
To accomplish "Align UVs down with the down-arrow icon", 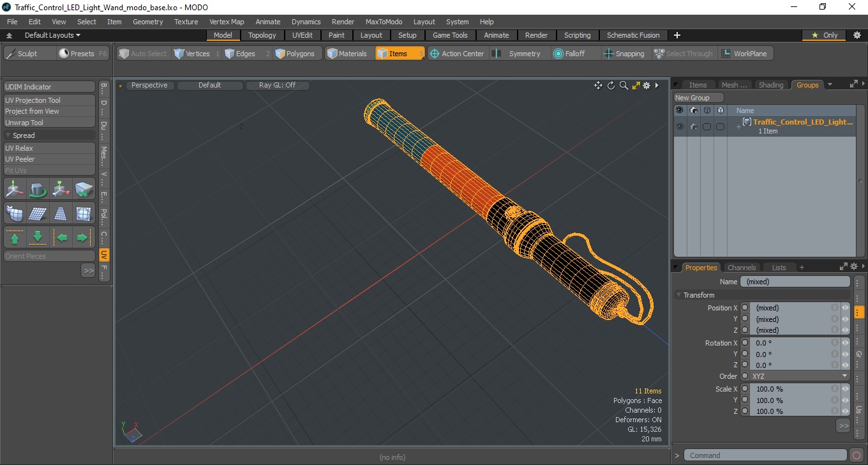I will click(38, 238).
